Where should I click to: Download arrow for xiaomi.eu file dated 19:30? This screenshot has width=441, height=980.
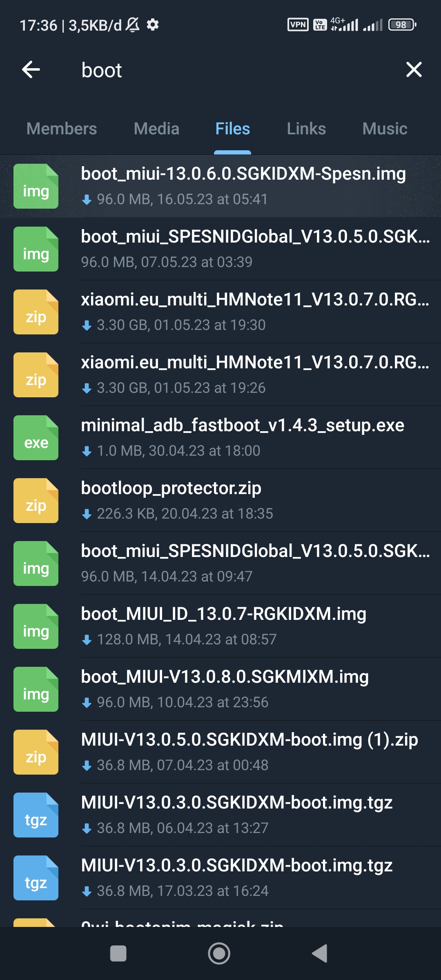(87, 325)
